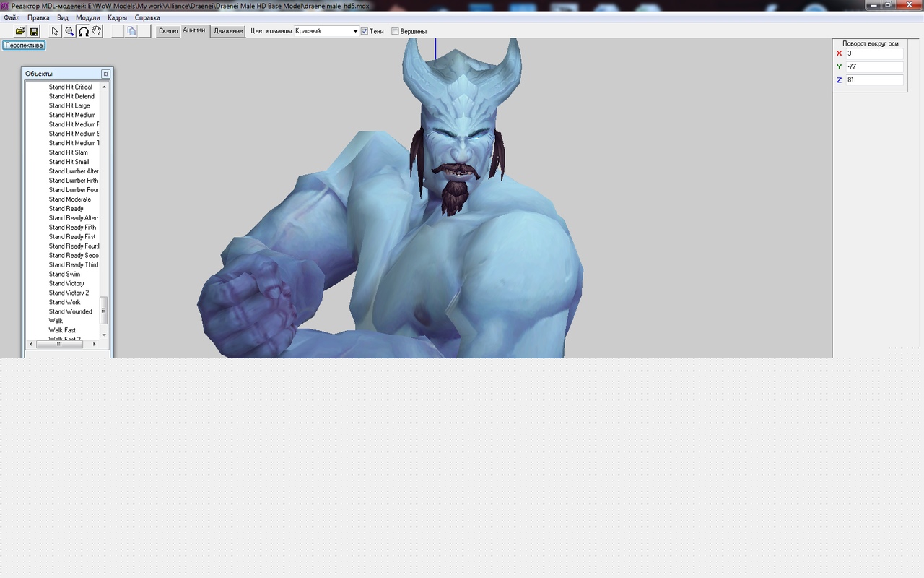Click the animation list horizontal scrollbar thumb
Screen dimensions: 924x578
coord(59,344)
